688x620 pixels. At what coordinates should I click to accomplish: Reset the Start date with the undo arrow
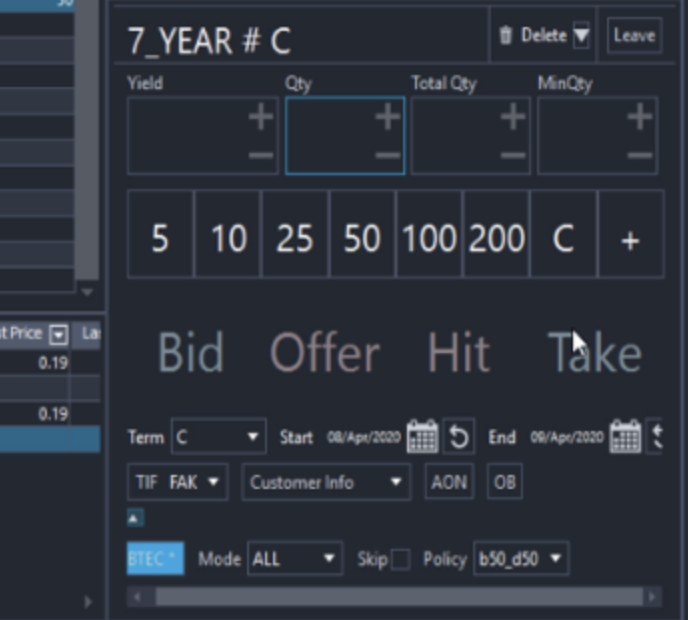click(x=459, y=437)
